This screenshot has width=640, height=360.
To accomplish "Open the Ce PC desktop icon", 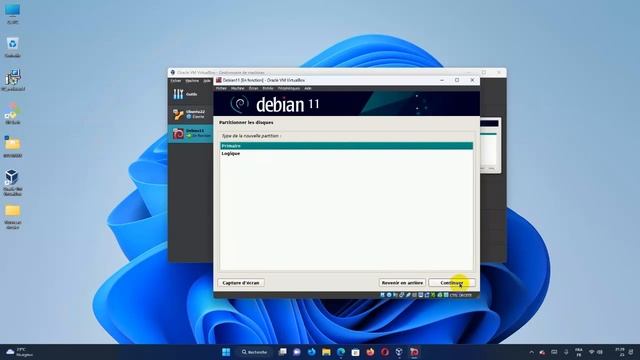I will pos(12,14).
